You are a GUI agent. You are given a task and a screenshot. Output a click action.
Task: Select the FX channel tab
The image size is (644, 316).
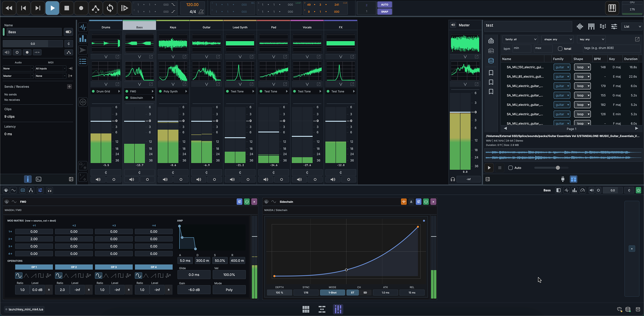coord(341,27)
